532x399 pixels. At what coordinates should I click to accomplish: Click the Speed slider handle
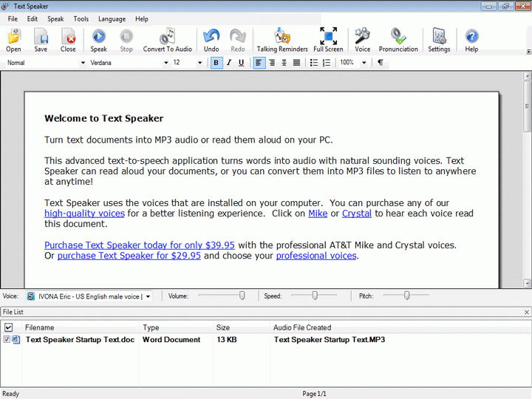[315, 296]
